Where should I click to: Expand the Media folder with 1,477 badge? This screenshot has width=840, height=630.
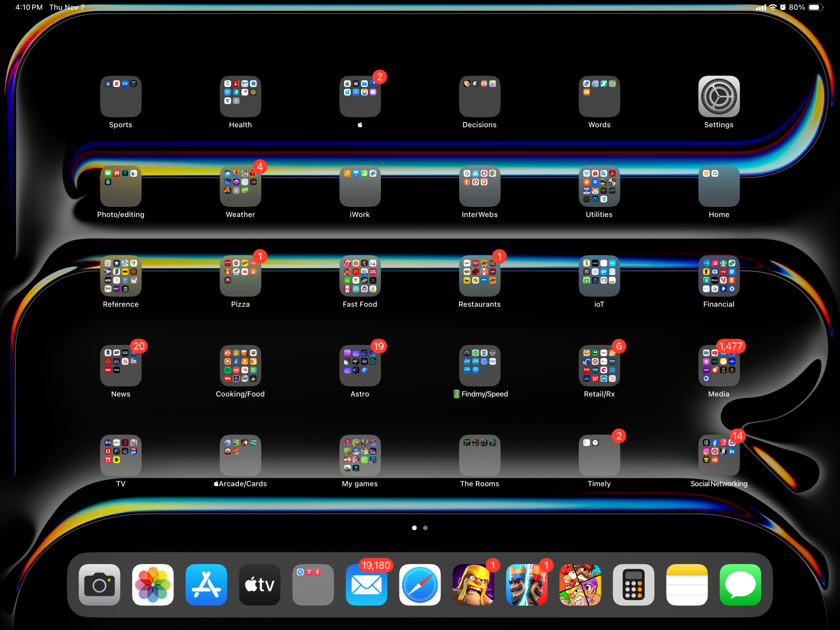click(719, 366)
